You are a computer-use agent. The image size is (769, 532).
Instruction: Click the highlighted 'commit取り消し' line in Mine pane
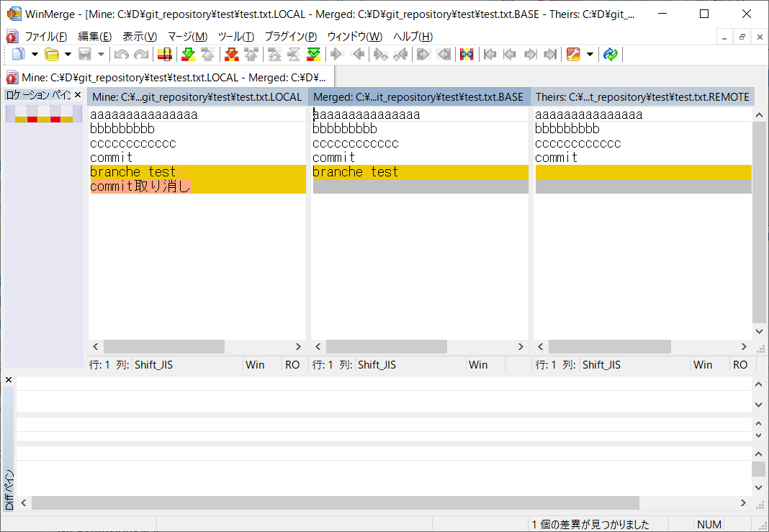pyautogui.click(x=140, y=186)
